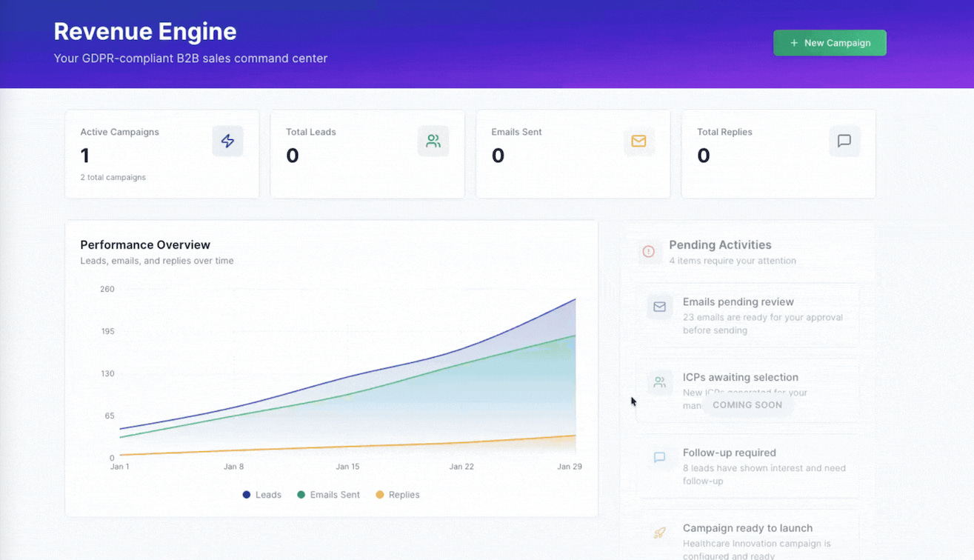Click the 'Pending Activities' heading
974x560 pixels.
(720, 245)
